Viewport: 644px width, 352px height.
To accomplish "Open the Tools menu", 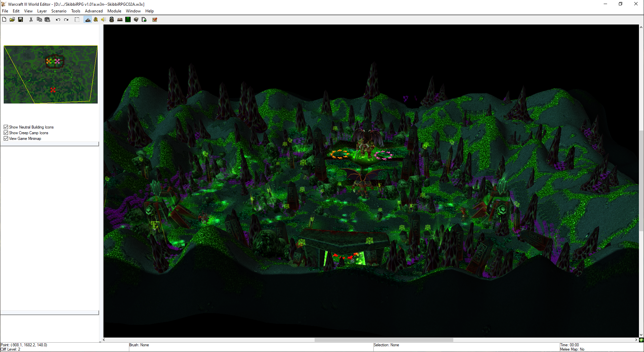I will click(x=76, y=11).
